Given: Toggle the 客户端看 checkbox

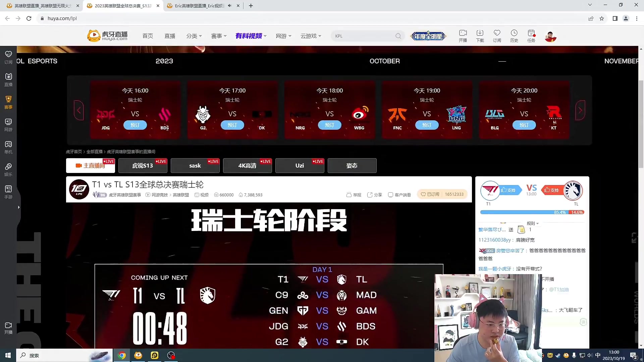Looking at the screenshot, I should point(390,195).
